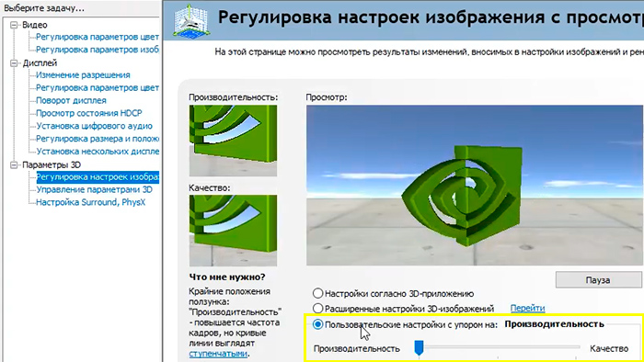
Task: Open Просмотр состояния HDCP item
Action: pos(89,113)
